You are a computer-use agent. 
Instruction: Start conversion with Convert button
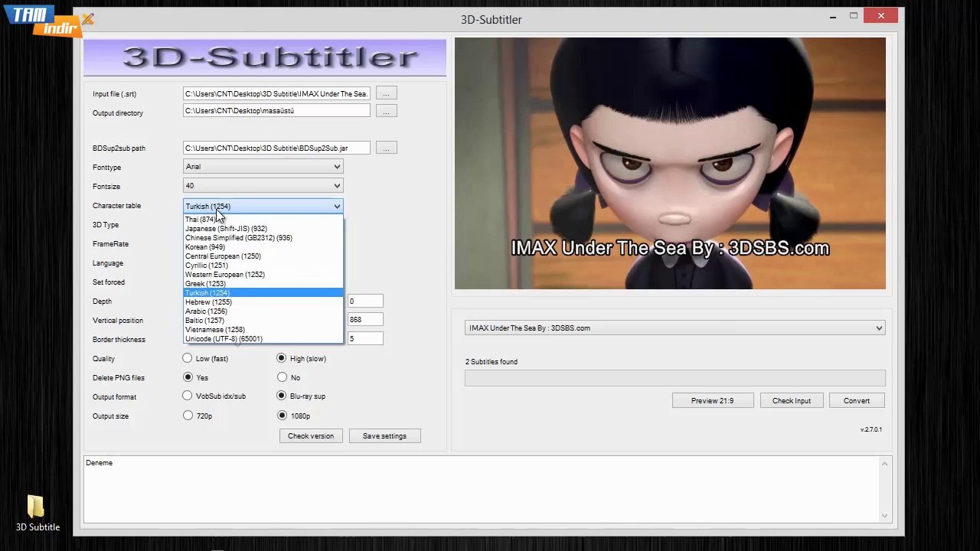tap(857, 401)
